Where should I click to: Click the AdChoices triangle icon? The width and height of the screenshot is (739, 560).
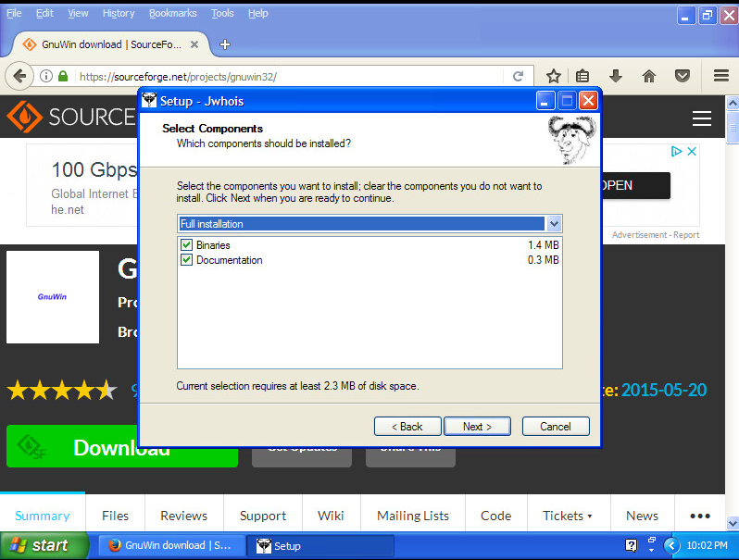(676, 151)
